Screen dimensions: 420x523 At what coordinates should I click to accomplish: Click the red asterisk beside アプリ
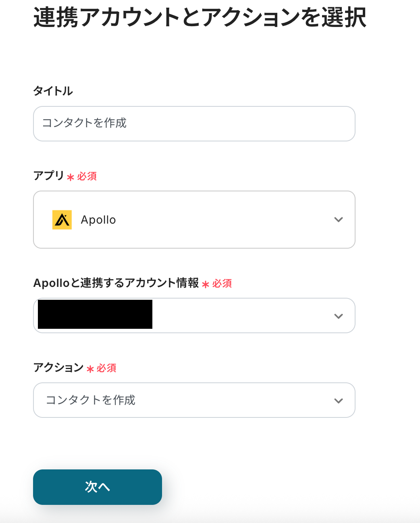tap(71, 177)
